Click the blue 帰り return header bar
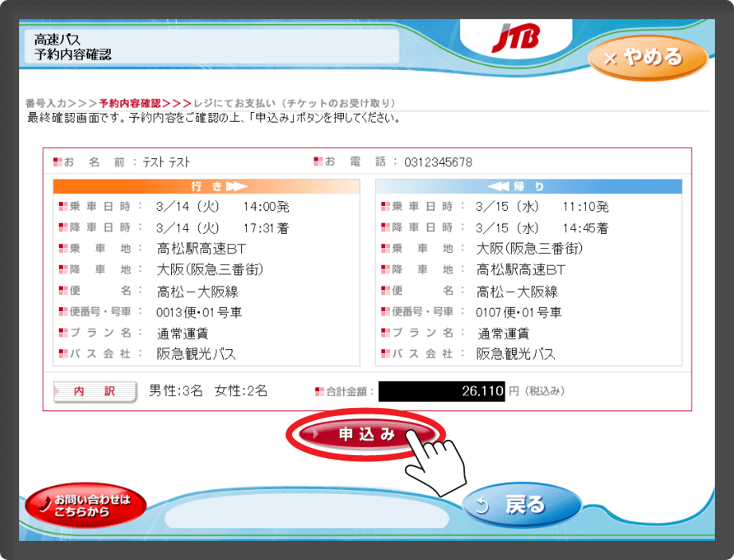Viewport: 734px width, 560px height. pos(528,187)
